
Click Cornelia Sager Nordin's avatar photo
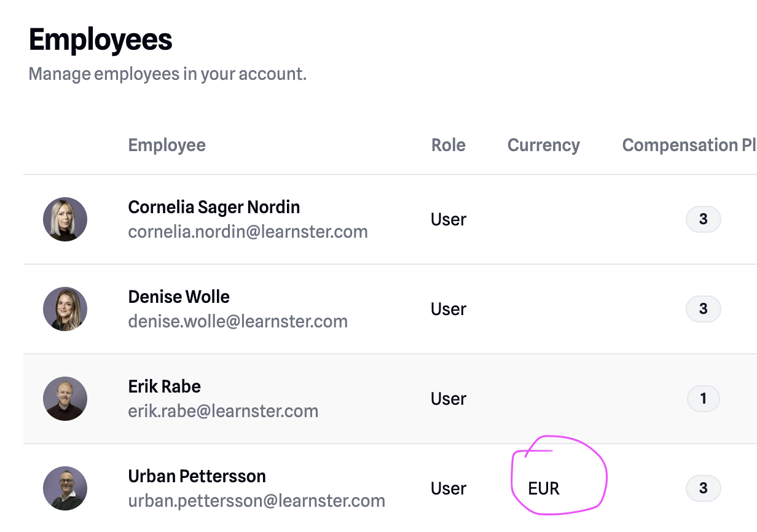click(65, 219)
